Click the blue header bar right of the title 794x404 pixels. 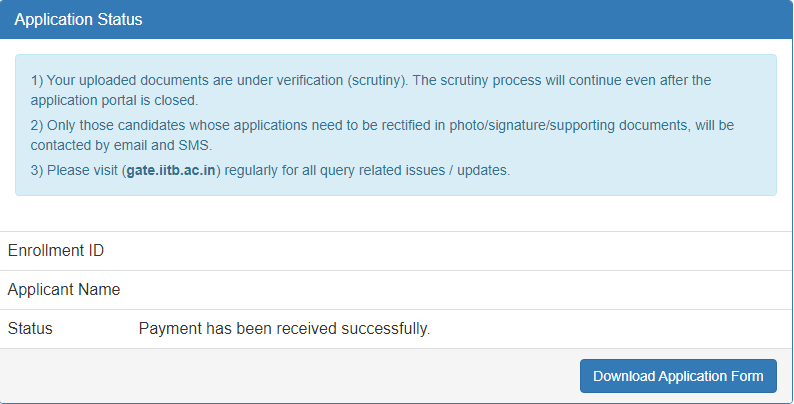[466, 19]
